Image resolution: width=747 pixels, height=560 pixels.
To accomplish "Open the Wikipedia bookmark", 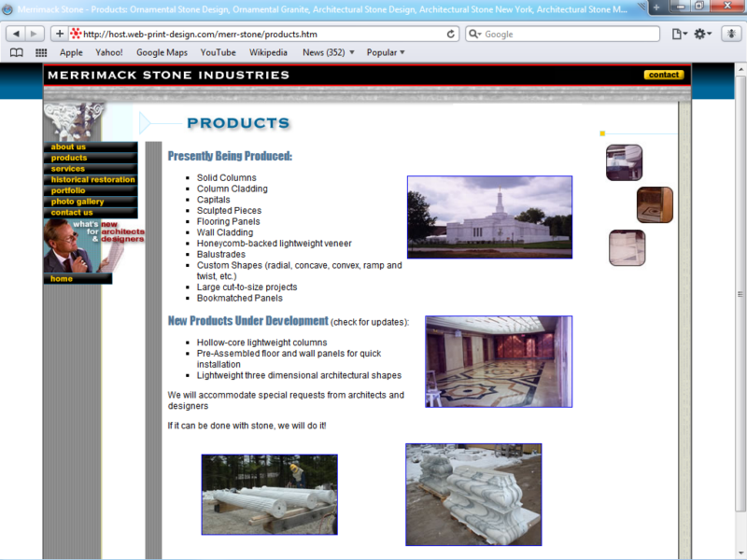I will coord(268,52).
